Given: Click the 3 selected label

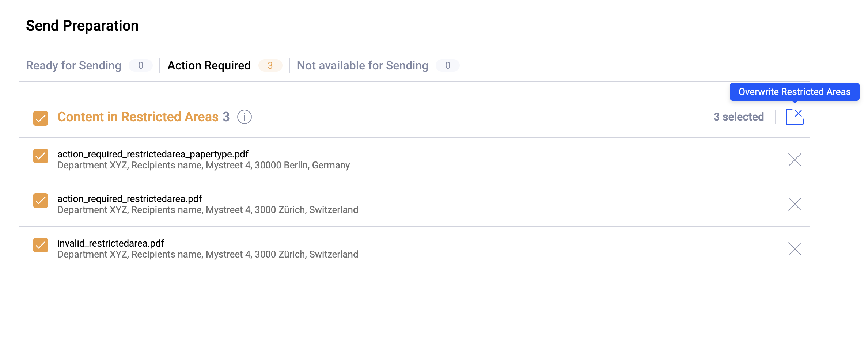Looking at the screenshot, I should (739, 117).
